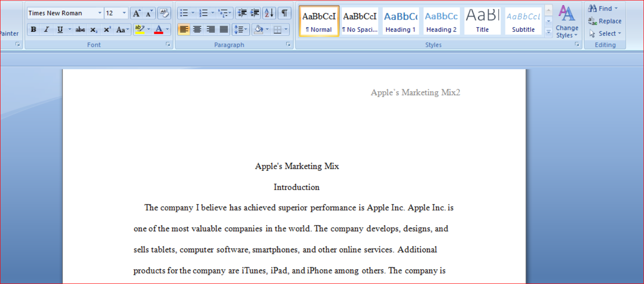Click the "Introduction" heading in document

coord(297,187)
